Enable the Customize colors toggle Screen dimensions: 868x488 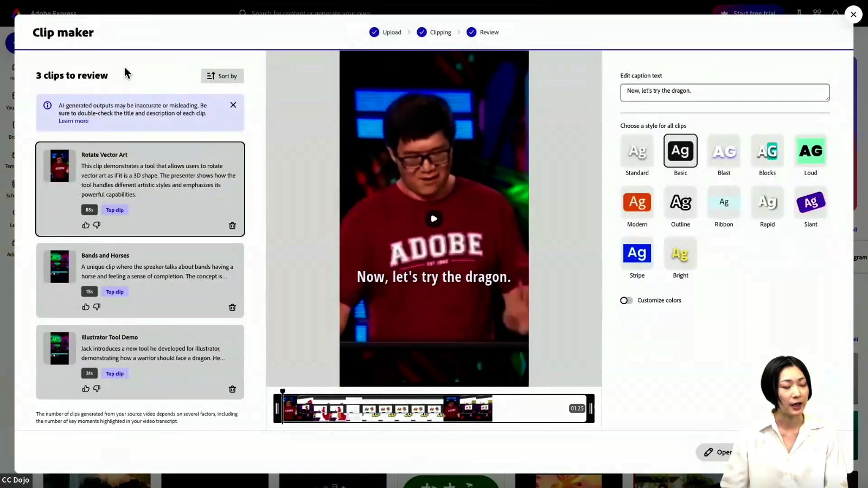tap(627, 300)
